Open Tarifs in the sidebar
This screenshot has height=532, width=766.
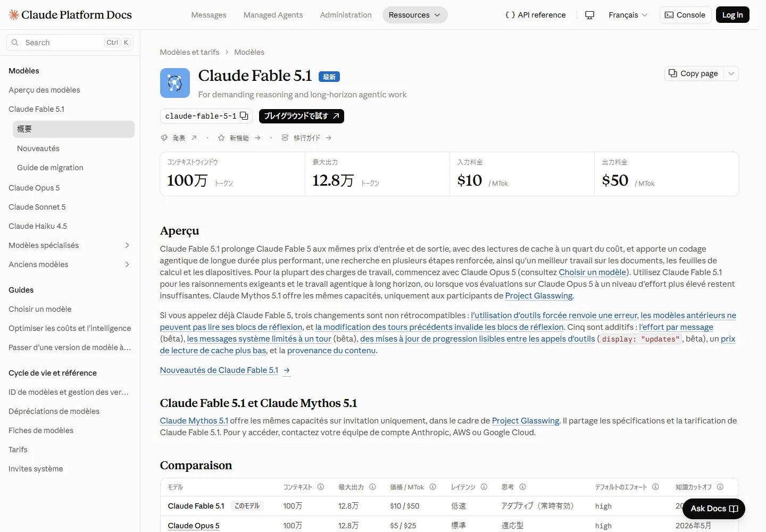point(18,450)
